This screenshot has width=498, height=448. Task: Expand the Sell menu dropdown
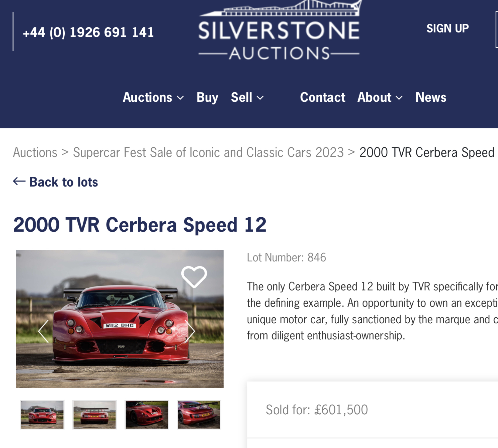coord(247,97)
